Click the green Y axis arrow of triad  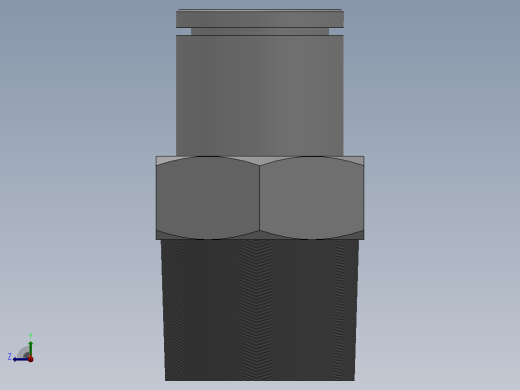(31, 348)
